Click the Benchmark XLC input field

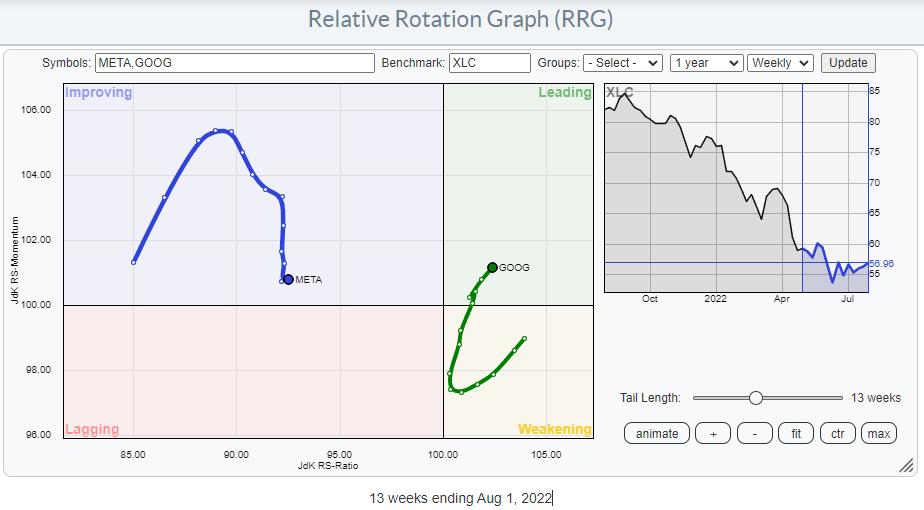(490, 63)
